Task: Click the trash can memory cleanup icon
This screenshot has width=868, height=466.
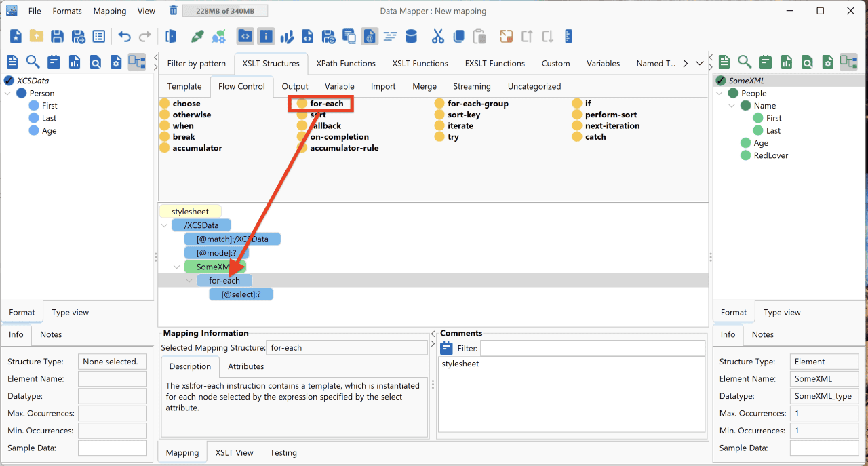Action: click(x=174, y=11)
